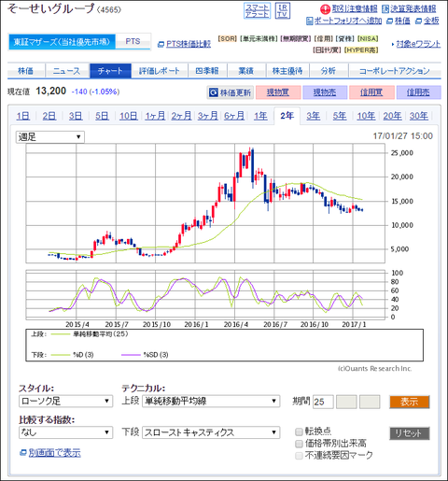Open the スタイル ローソク足 dropdown
The image size is (448, 481).
pyautogui.click(x=65, y=401)
